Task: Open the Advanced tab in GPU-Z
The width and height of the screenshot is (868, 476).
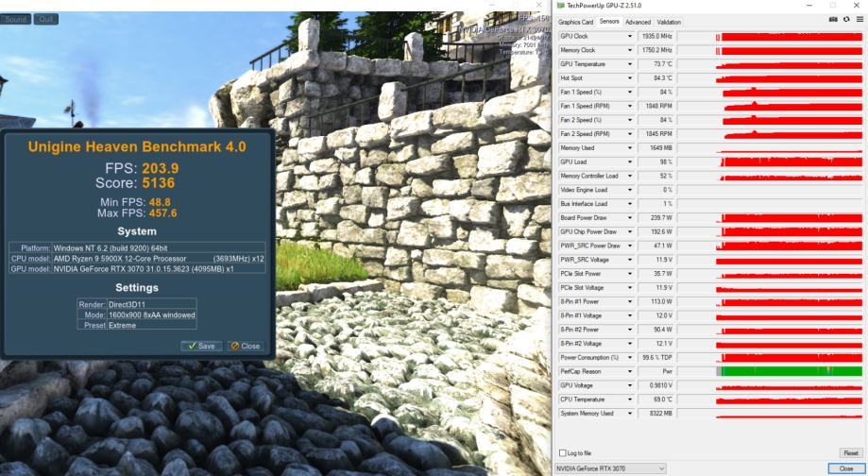Action: click(638, 22)
